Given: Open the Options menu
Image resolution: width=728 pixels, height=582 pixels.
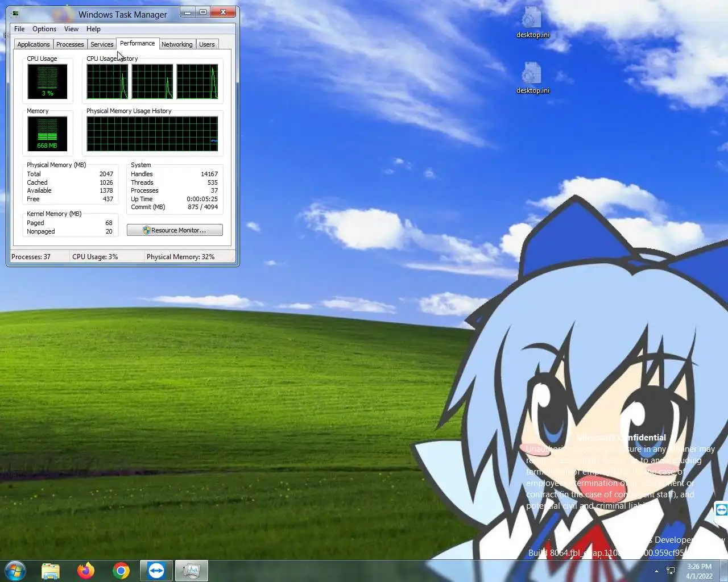Looking at the screenshot, I should click(44, 29).
